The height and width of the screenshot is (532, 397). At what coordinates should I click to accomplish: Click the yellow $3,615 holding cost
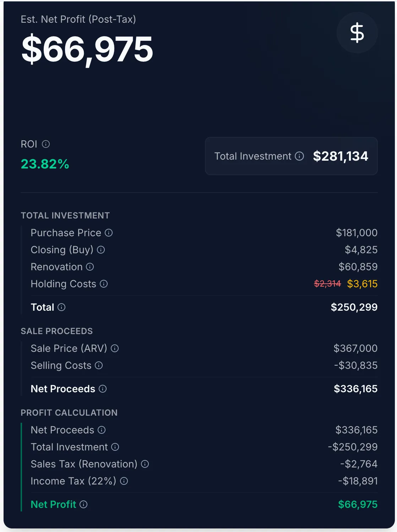click(362, 284)
